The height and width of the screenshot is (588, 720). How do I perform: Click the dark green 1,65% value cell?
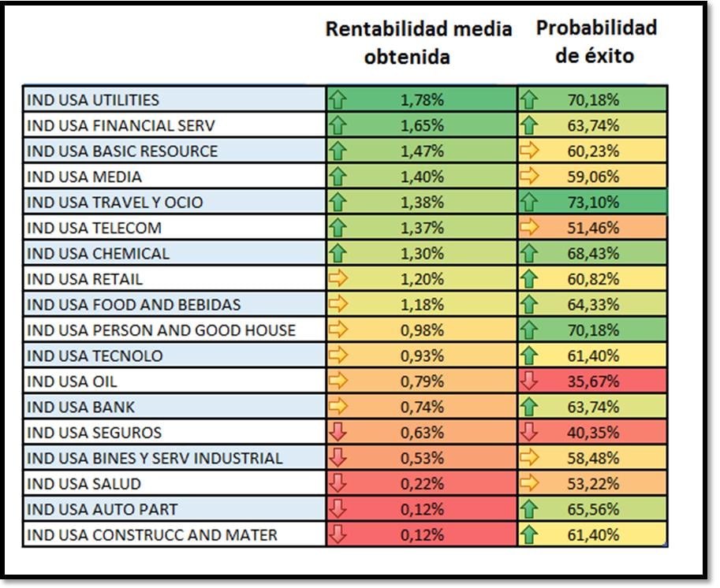[x=423, y=125]
